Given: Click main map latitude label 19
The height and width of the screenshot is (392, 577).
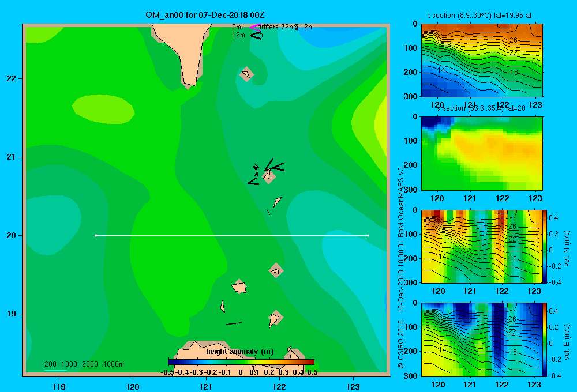Looking at the screenshot, I should click(x=12, y=314).
